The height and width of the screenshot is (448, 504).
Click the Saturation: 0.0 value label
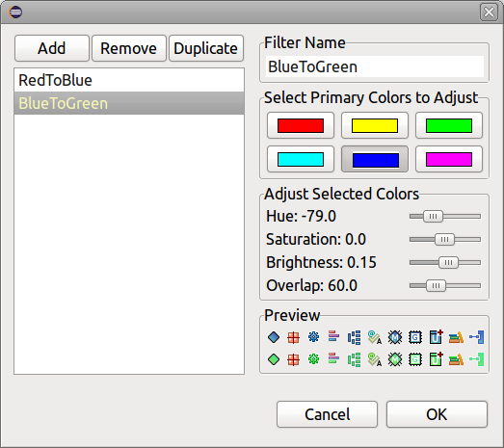(316, 240)
